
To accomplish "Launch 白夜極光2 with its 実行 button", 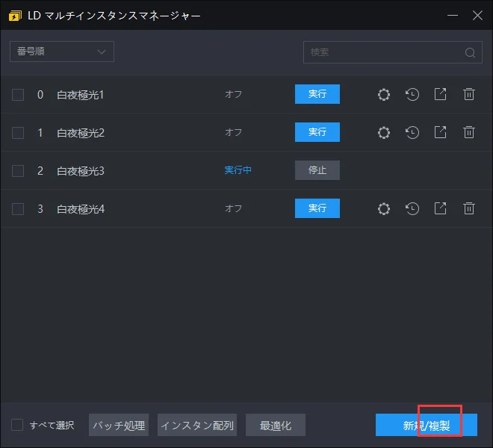I will pyautogui.click(x=317, y=132).
